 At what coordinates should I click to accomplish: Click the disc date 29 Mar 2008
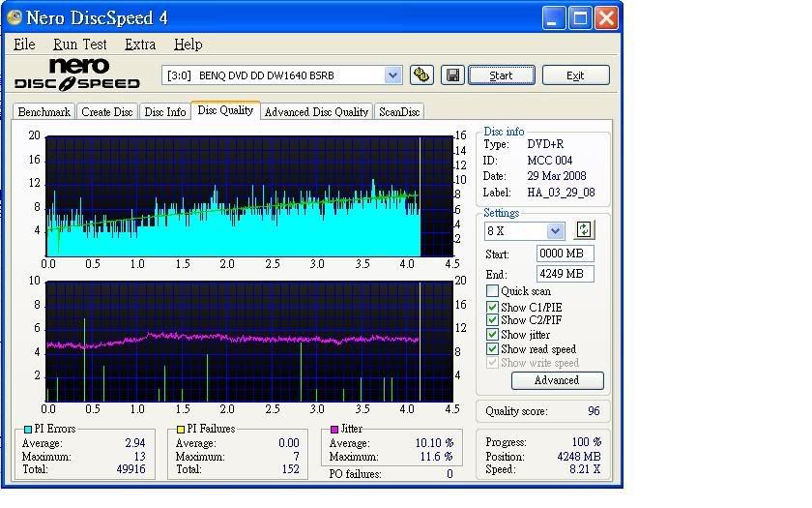(557, 176)
